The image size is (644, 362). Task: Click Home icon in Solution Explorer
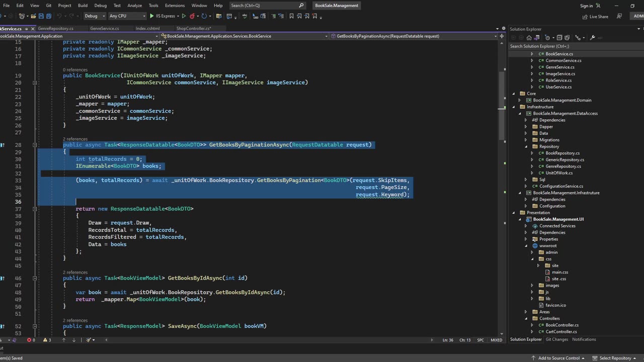point(529,38)
